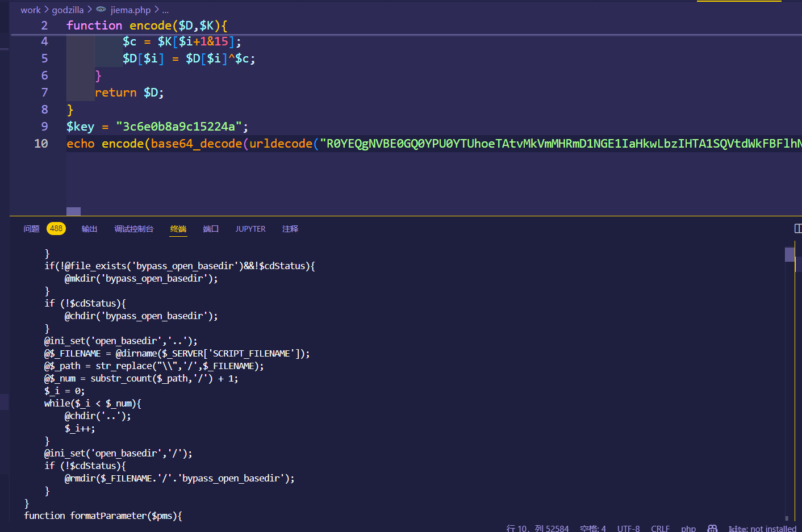The height and width of the screenshot is (532, 802).
Task: Click terminal line '@$_num = substr_count($_path'
Action: [141, 378]
